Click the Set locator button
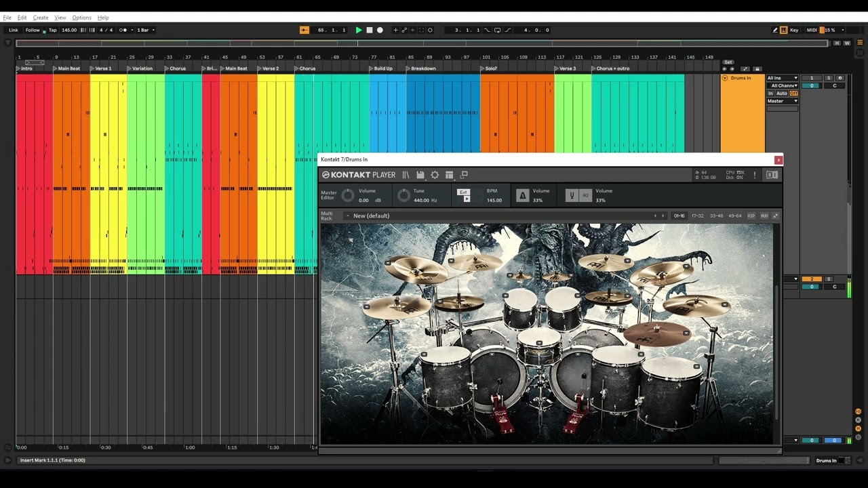Image resolution: width=868 pixels, height=488 pixels. [728, 62]
